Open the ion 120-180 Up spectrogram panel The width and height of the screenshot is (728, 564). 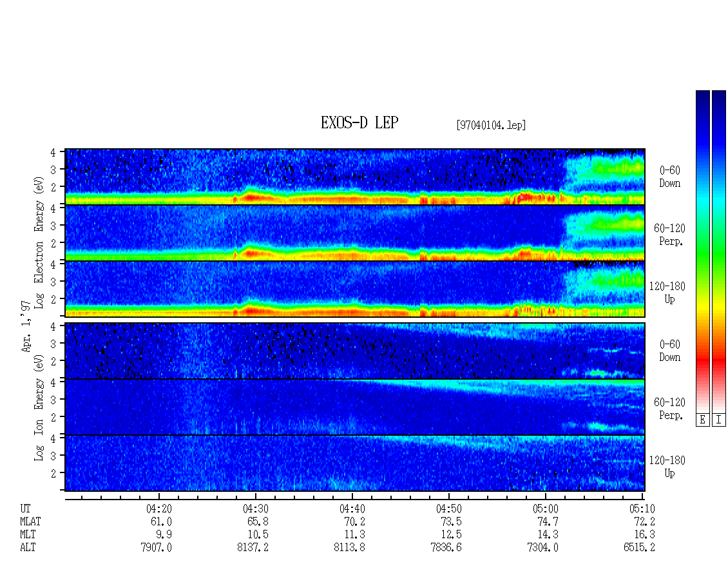[355, 463]
